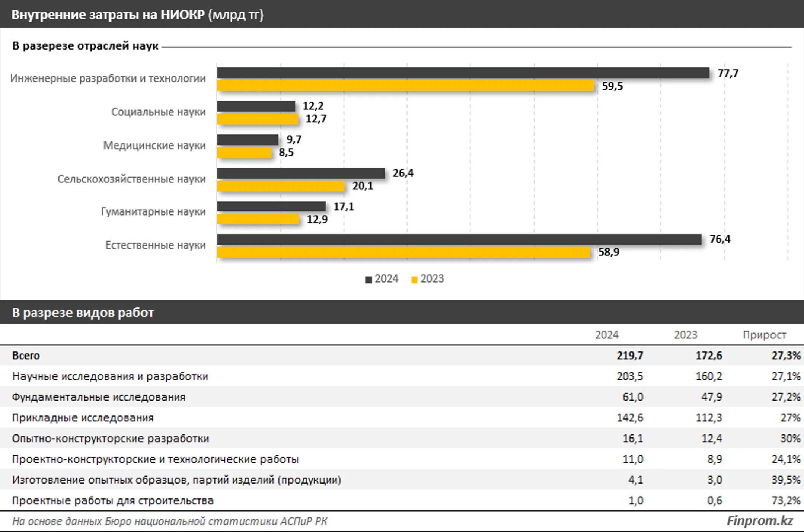
Task: Click the 'Социальные науки' axis label
Action: coord(159,112)
